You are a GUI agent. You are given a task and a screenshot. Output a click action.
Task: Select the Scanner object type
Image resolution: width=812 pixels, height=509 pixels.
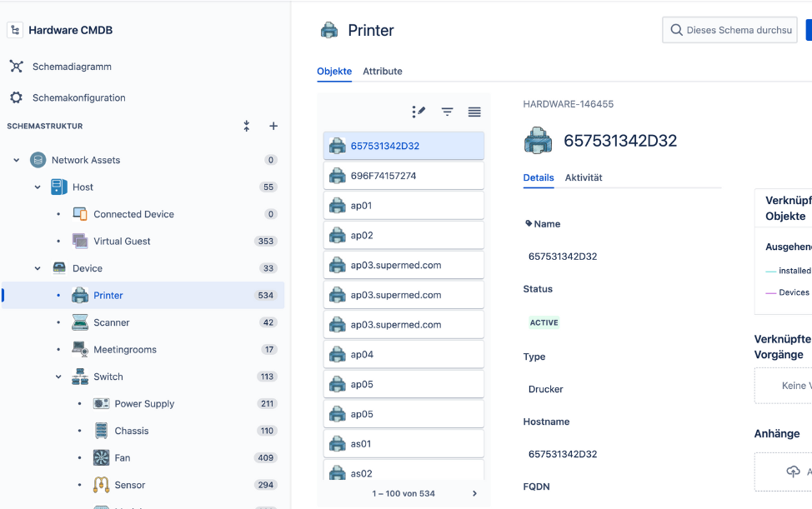(111, 322)
